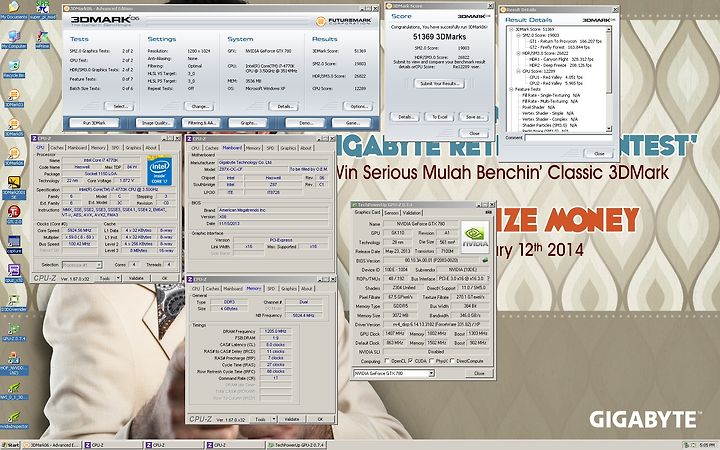Launch the wPrime desktop shortcut
Image resolution: width=720 pixels, height=450 pixels.
pyautogui.click(x=42, y=39)
